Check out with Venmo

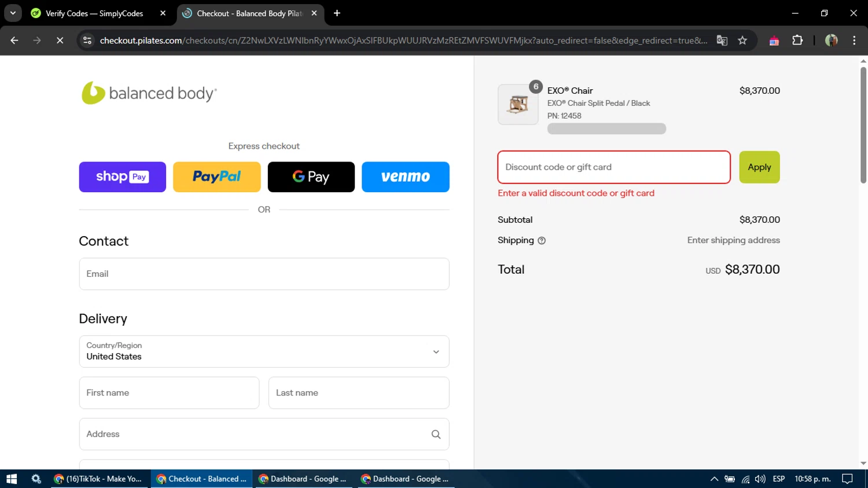click(406, 177)
